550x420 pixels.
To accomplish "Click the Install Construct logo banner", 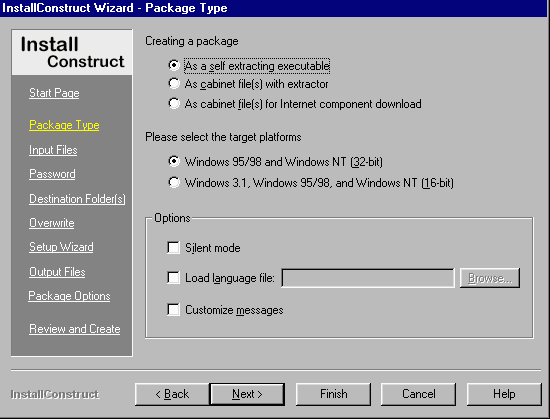I will click(72, 52).
